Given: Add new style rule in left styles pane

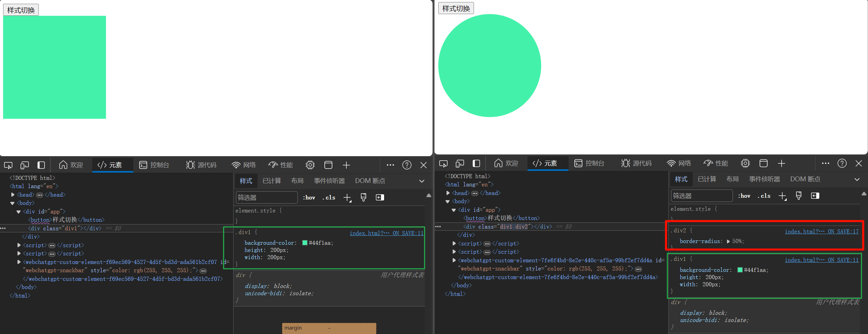Looking at the screenshot, I should pyautogui.click(x=347, y=198).
